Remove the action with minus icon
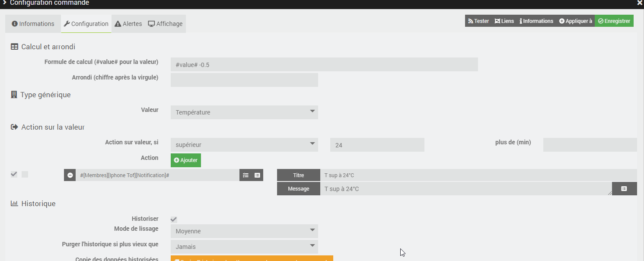This screenshot has width=644, height=261. (x=70, y=175)
